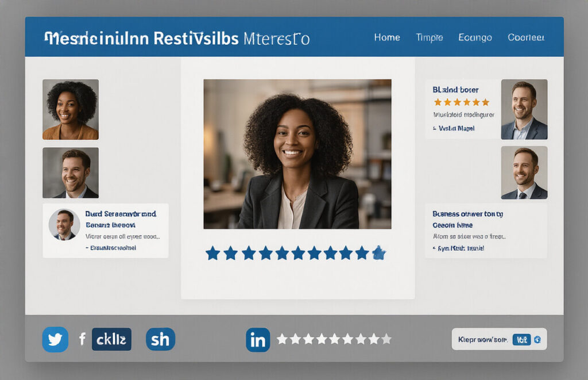This screenshot has width=588, height=380.
Task: Select top-left woman's profile thumbnail
Action: coord(71,109)
